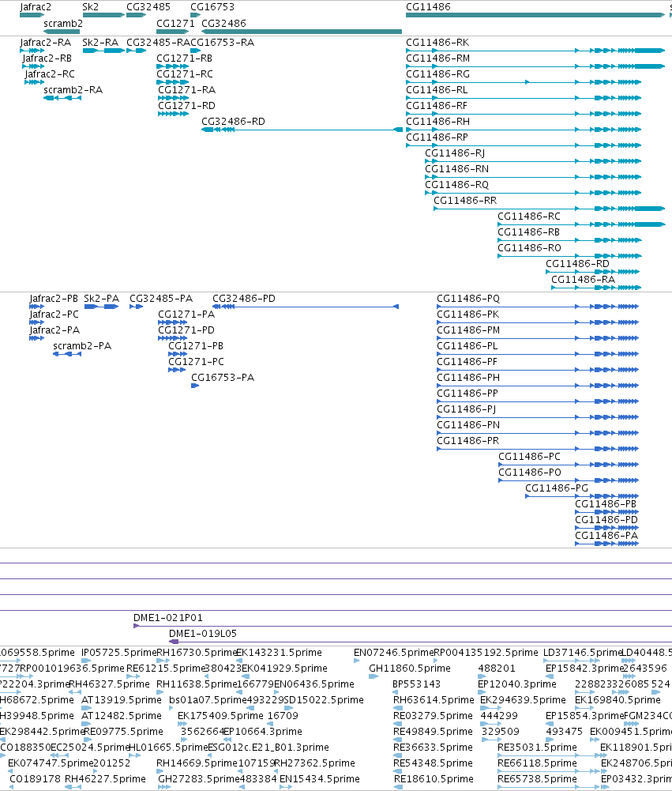Select the IP05725.5prime EST label

point(119,653)
